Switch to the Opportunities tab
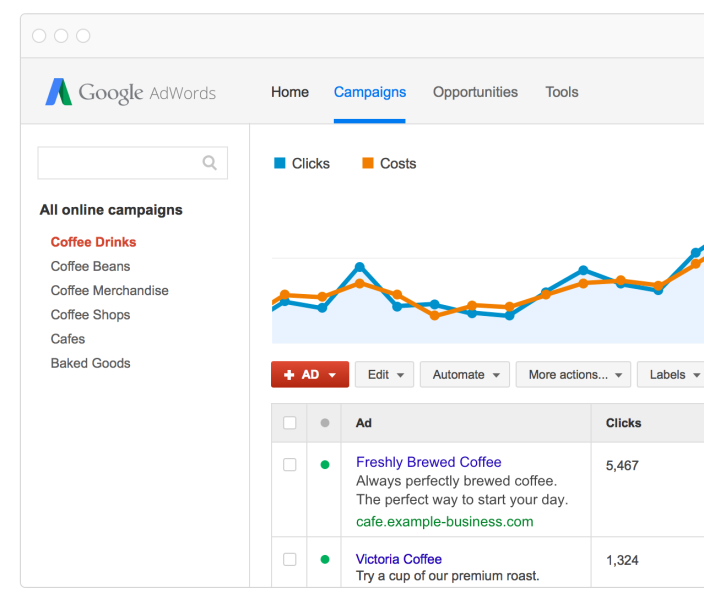This screenshot has width=704, height=599. 475,92
